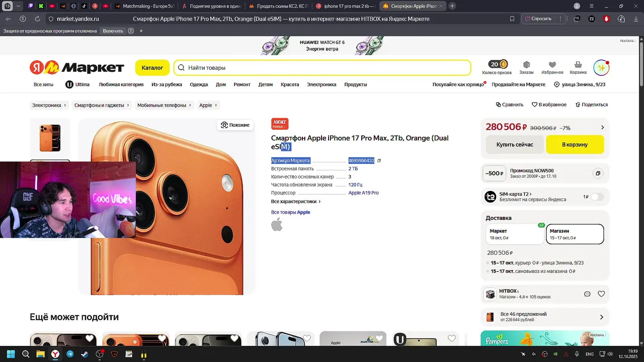Click Сравнить compare button

(x=510, y=105)
